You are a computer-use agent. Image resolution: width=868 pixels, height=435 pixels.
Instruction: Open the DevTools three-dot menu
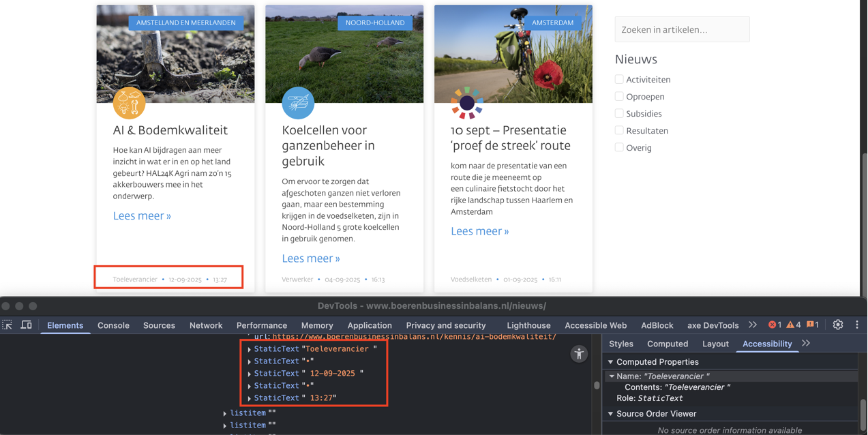[x=857, y=325]
